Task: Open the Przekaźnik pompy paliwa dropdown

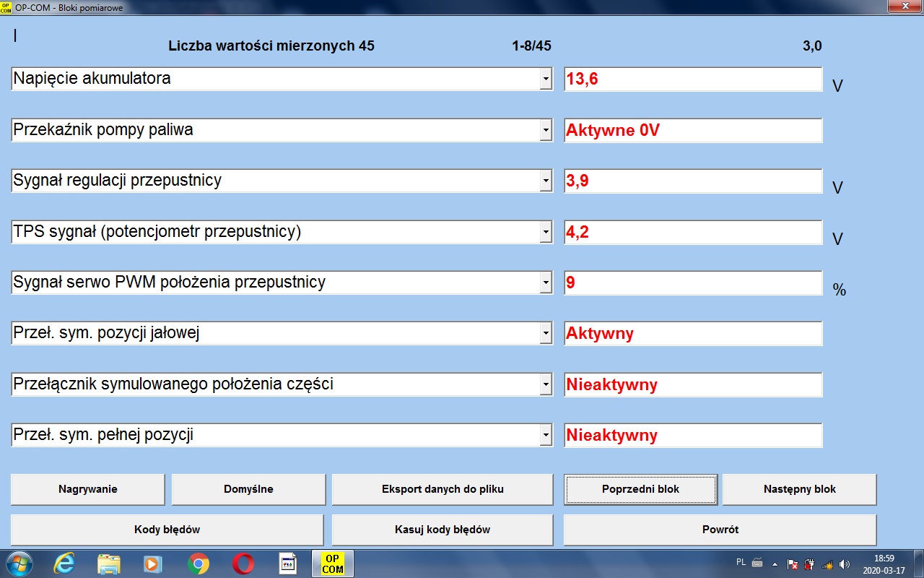Action: (x=546, y=131)
